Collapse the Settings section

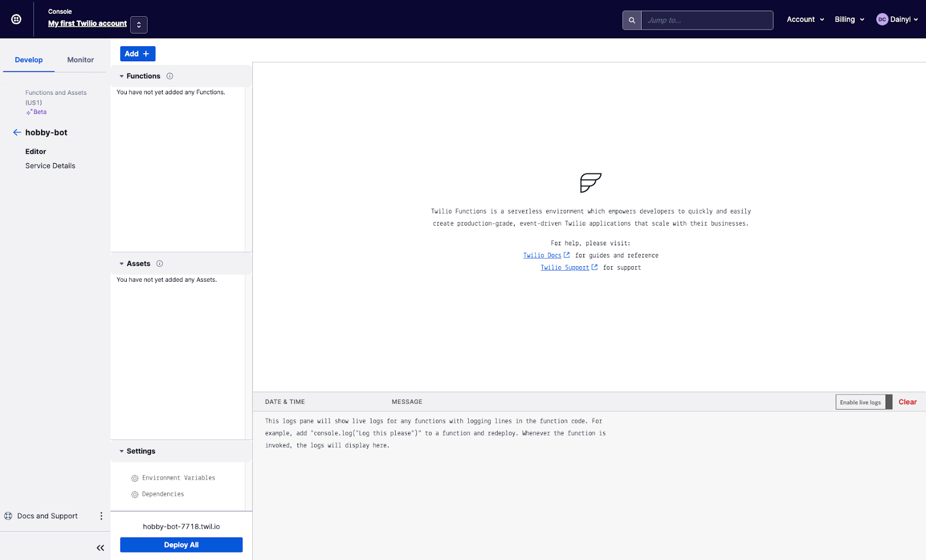[x=122, y=451]
